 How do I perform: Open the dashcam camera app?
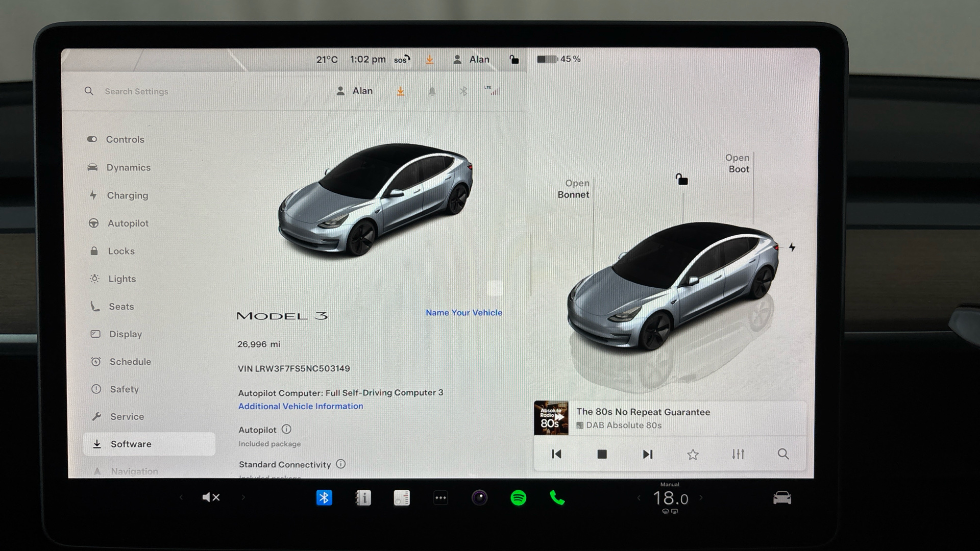click(x=479, y=497)
